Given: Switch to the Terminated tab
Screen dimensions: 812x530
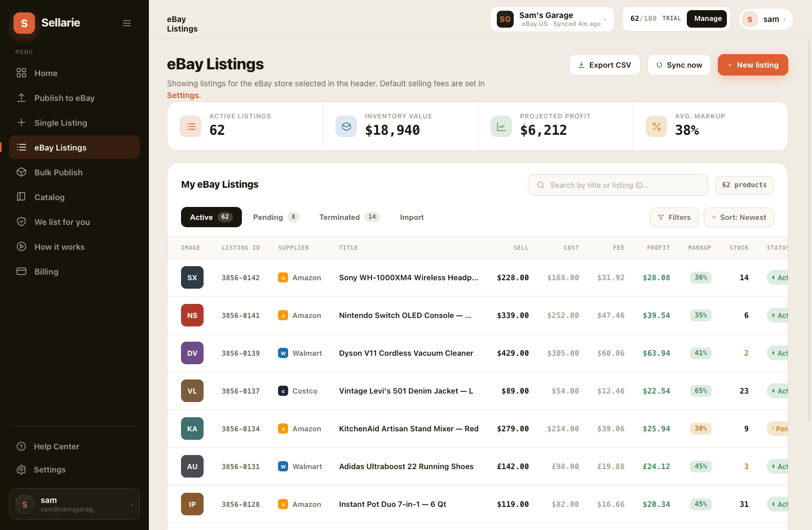Looking at the screenshot, I should (349, 217).
